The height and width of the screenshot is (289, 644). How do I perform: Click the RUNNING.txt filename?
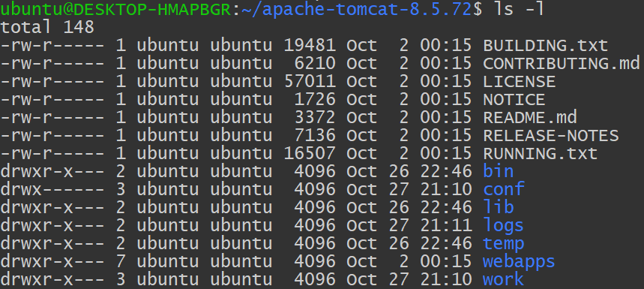(540, 154)
